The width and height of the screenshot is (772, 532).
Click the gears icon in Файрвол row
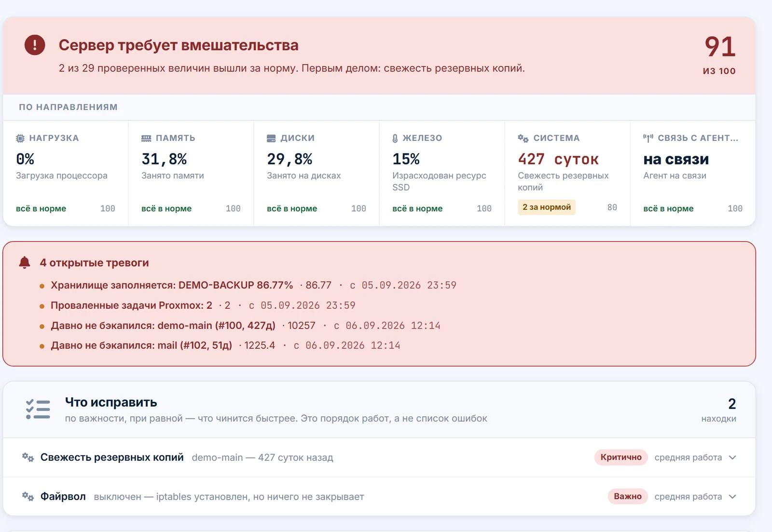[28, 496]
